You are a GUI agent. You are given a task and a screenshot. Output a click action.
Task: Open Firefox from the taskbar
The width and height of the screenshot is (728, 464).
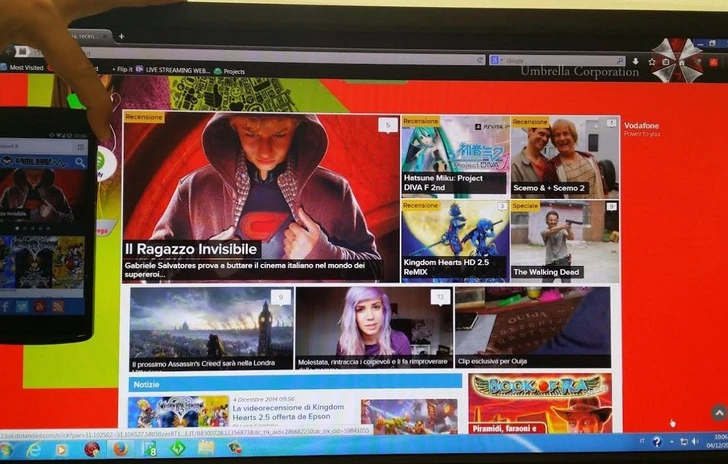point(121,449)
